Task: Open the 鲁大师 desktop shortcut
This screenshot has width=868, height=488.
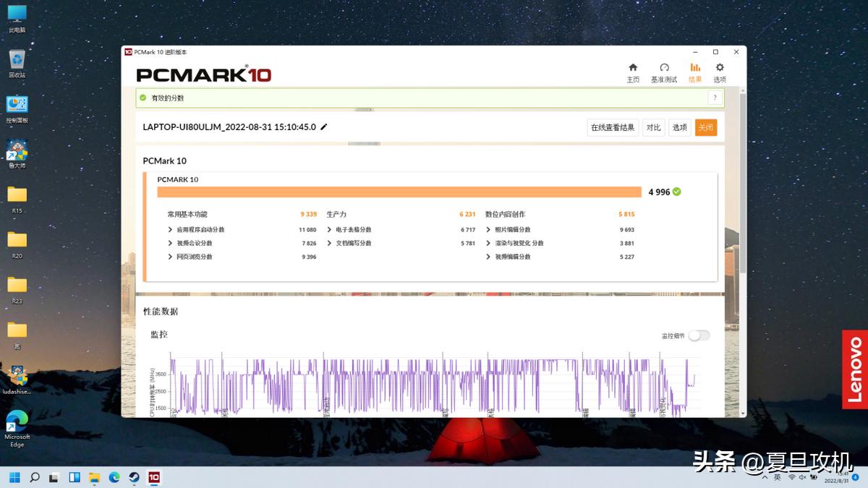Action: (17, 154)
